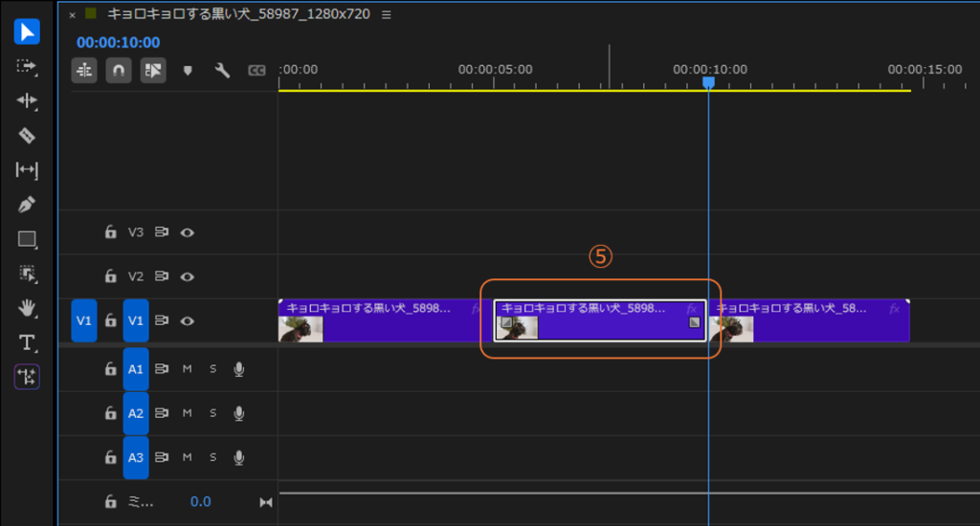Viewport: 980px width, 526px height.
Task: Select the Track Select Forward tool
Action: coord(27,66)
